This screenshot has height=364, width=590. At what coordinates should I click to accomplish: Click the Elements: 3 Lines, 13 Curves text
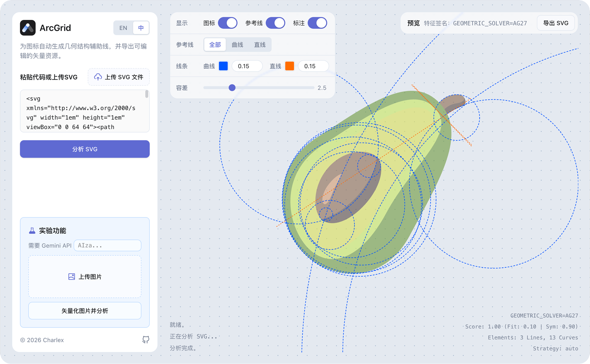(x=533, y=337)
